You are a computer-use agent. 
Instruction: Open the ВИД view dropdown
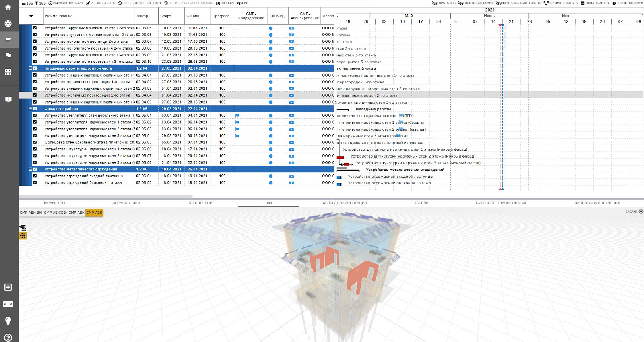(243, 3)
